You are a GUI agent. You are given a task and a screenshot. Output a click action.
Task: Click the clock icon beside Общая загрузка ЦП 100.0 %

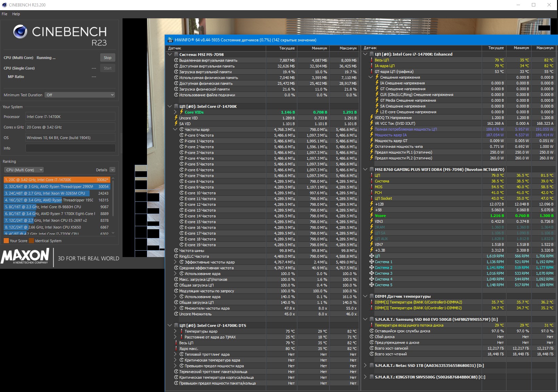(176, 285)
